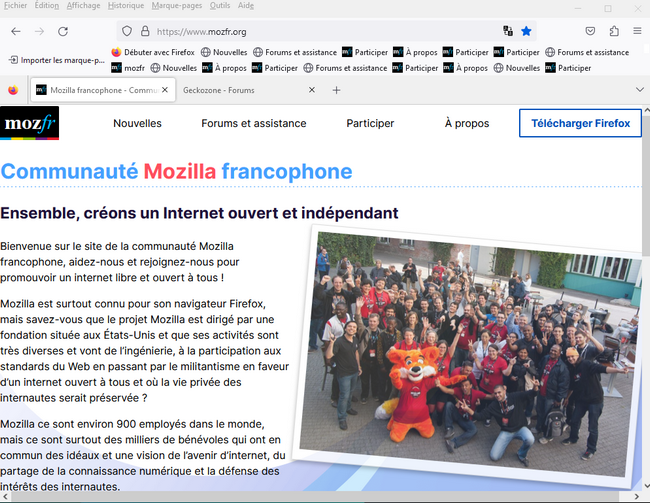Toggle the blue bookmark star
The height and width of the screenshot is (503, 650).
tap(526, 31)
